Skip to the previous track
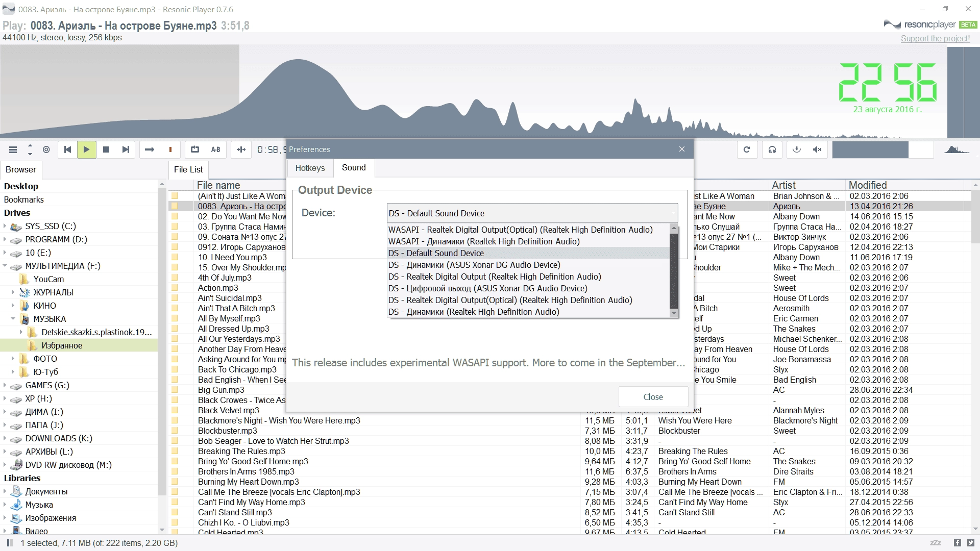This screenshot has height=551, width=980. click(67, 149)
